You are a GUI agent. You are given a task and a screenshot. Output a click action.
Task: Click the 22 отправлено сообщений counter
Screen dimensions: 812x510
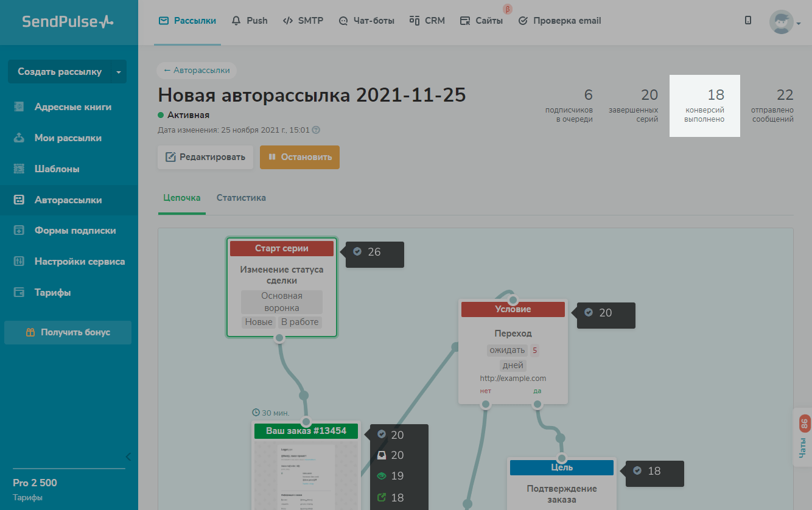click(x=772, y=106)
